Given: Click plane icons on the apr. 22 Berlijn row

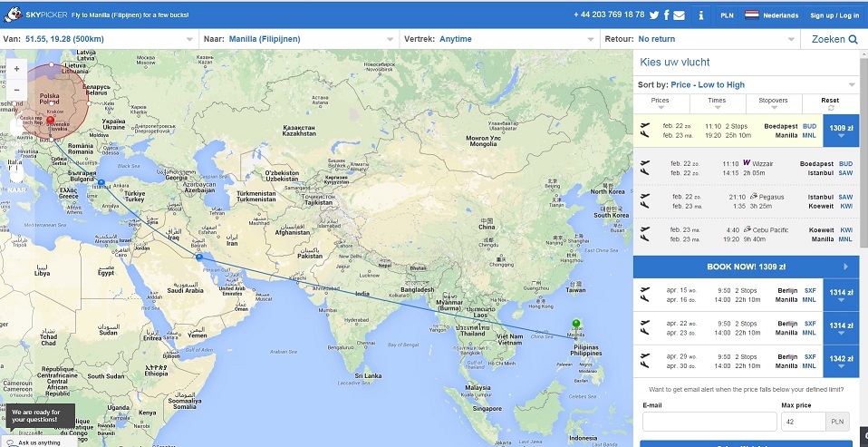Looking at the screenshot, I should pyautogui.click(x=645, y=328).
